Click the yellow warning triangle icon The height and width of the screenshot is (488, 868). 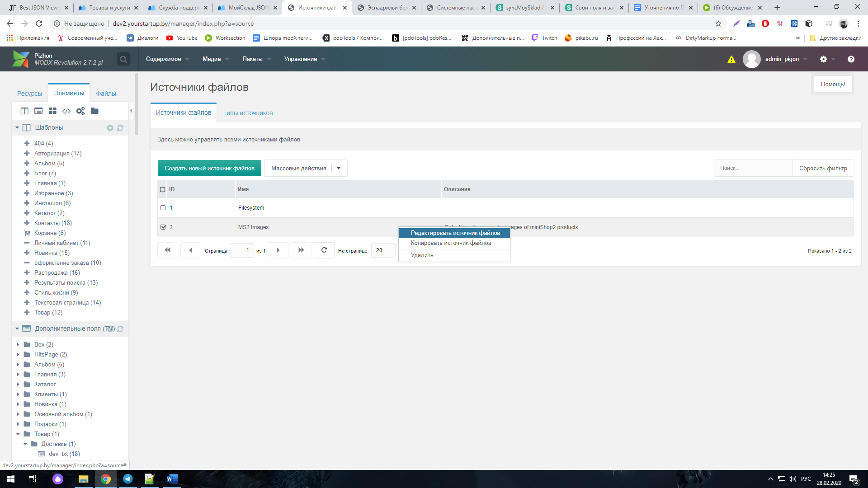click(x=731, y=59)
